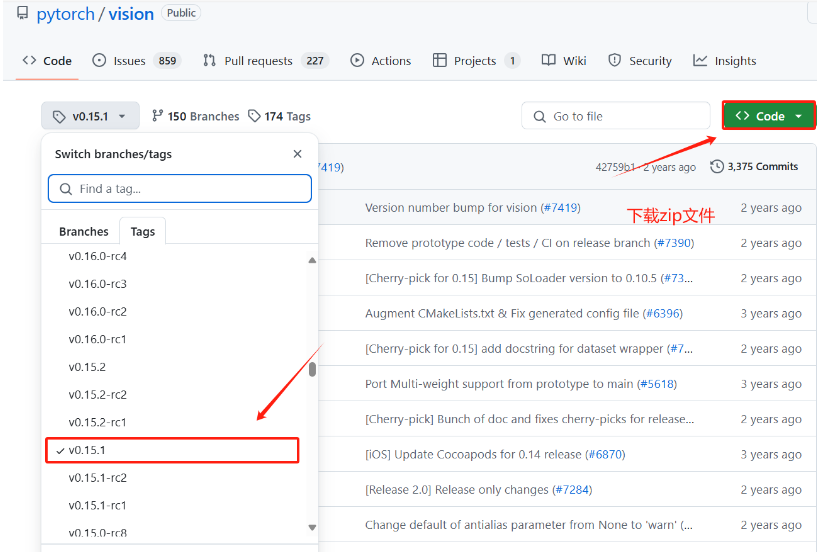Click the tag list scrollbar thumb
The width and height of the screenshot is (817, 552).
point(312,370)
